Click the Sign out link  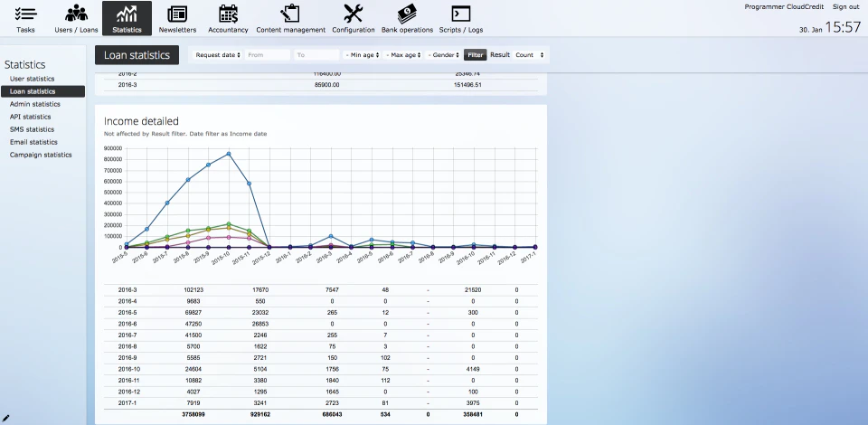(846, 6)
